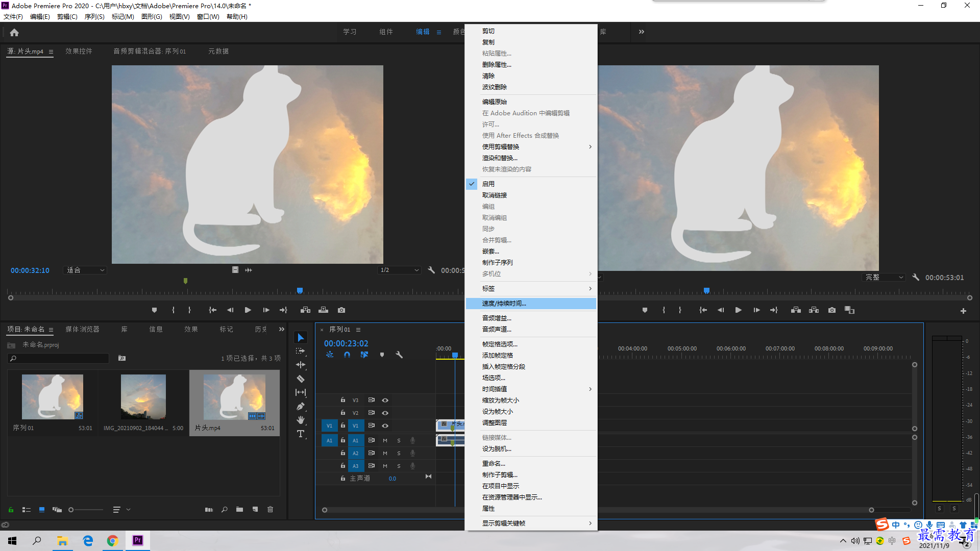Open source monitor zoom dropdown 适合
The width and height of the screenshot is (980, 551).
[85, 270]
